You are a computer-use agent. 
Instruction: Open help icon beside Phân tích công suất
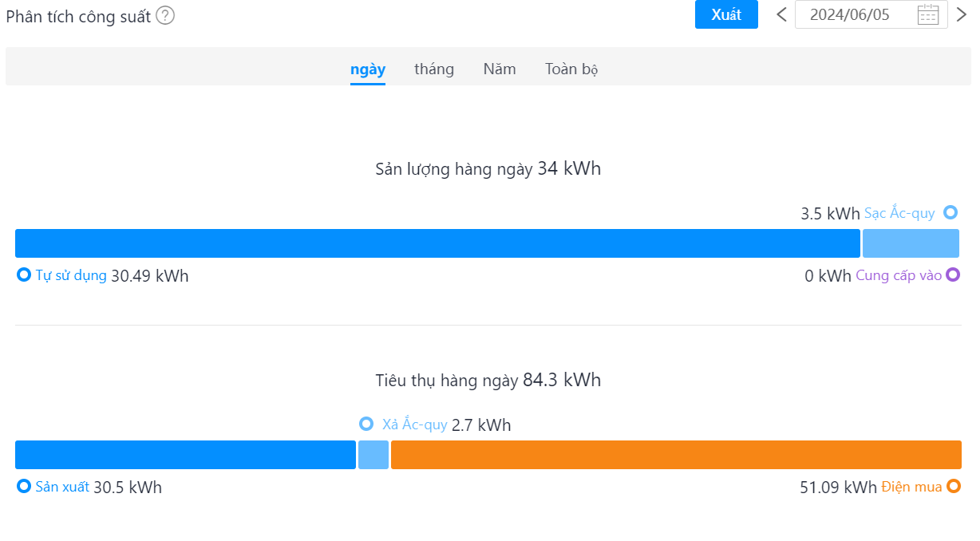click(165, 16)
